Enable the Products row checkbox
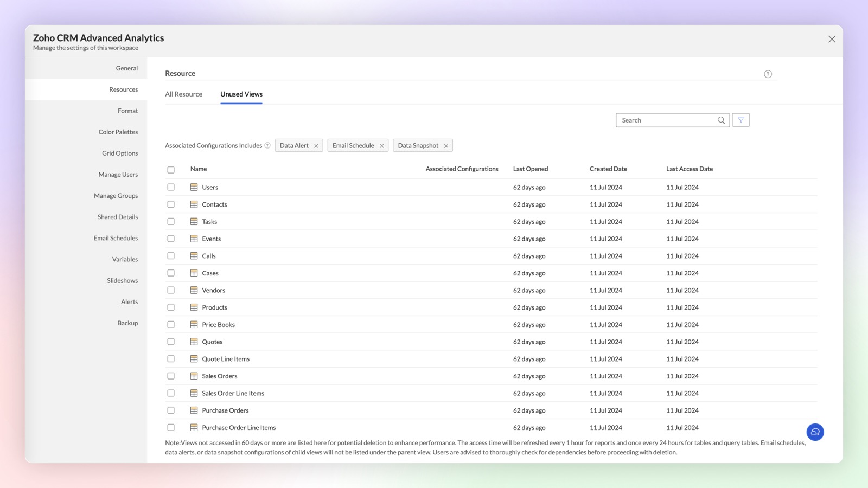868x488 pixels. point(171,307)
